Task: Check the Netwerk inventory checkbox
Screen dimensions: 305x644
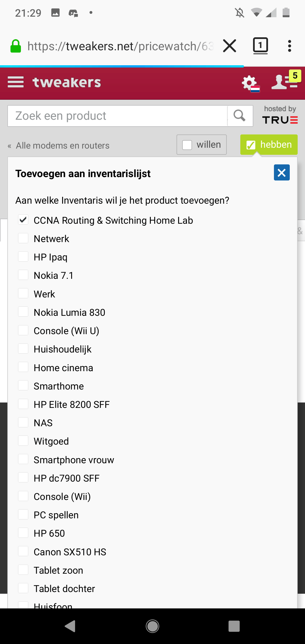Action: (x=23, y=238)
